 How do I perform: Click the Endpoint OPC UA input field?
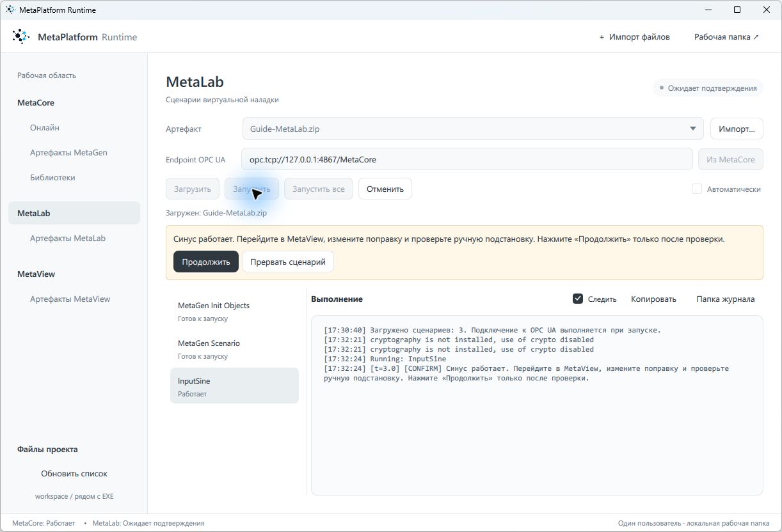(467, 159)
